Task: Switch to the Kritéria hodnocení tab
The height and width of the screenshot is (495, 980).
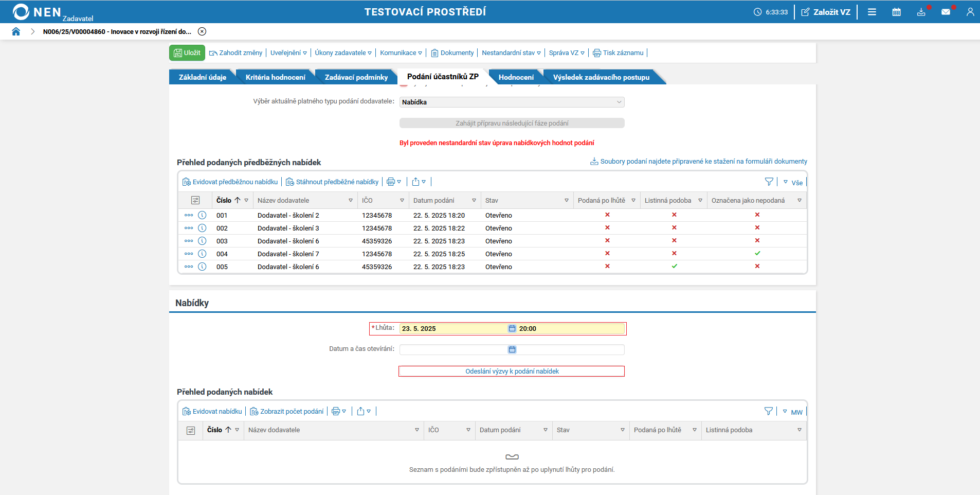Action: coord(275,77)
